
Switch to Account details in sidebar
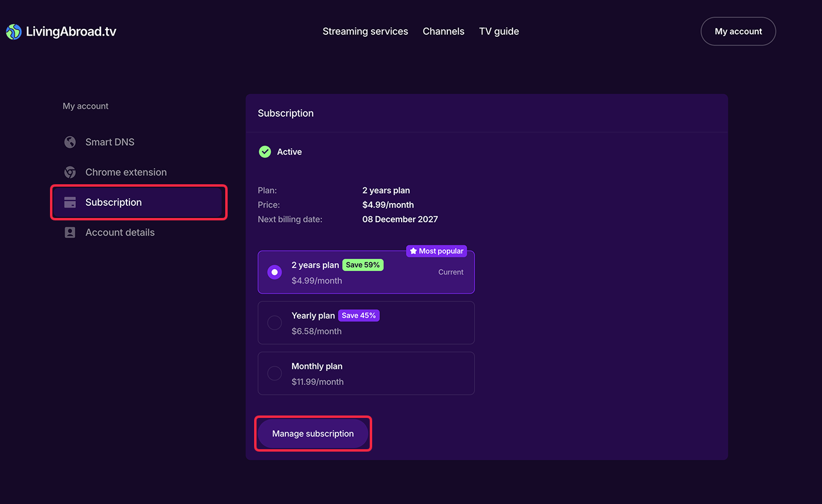pos(120,232)
